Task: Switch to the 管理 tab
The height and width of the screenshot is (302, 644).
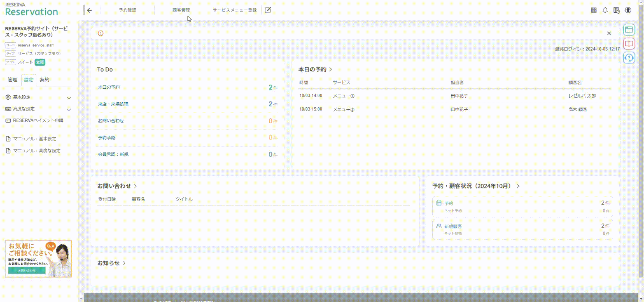Action: [x=12, y=80]
